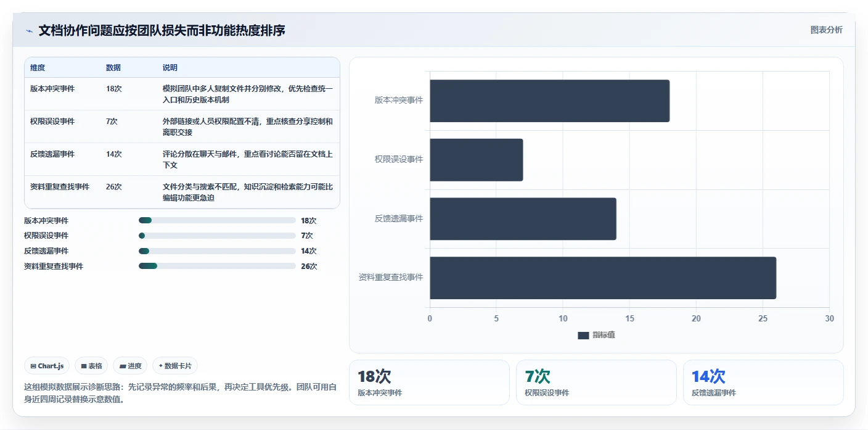The height and width of the screenshot is (430, 868).
Task: Select the 进度 chip
Action: click(130, 366)
